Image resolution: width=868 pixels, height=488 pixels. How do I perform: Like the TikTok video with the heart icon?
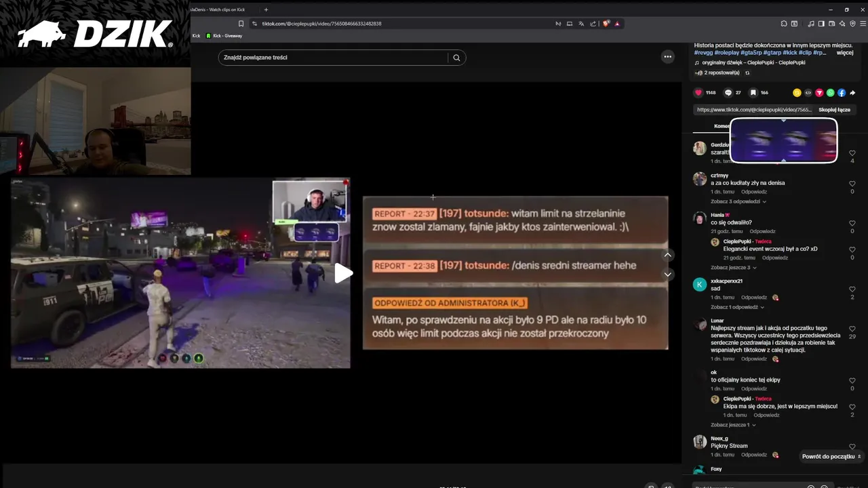pos(698,93)
